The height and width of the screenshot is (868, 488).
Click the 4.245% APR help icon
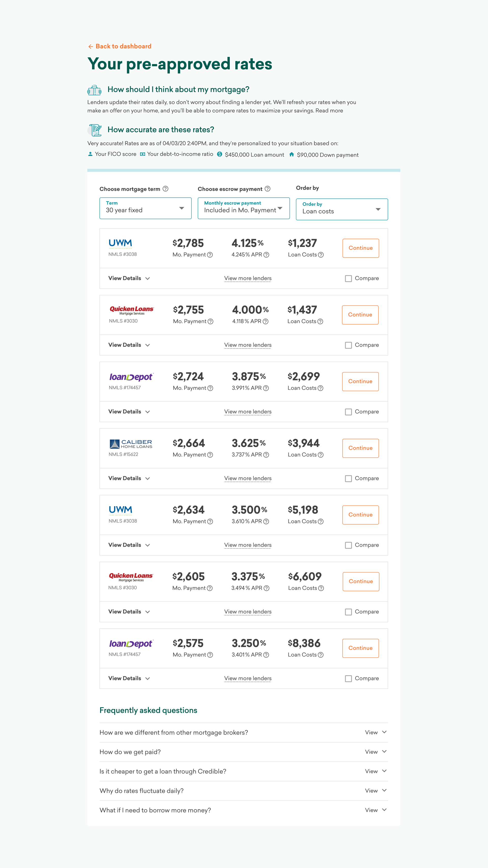[x=266, y=255]
